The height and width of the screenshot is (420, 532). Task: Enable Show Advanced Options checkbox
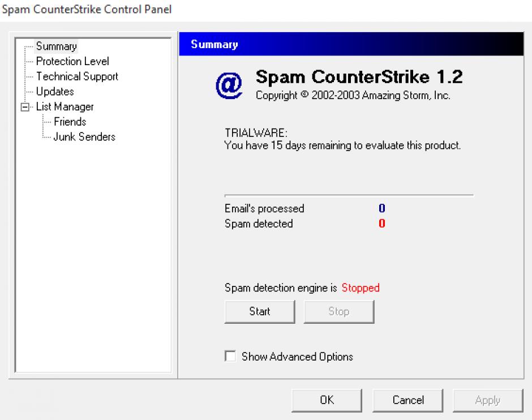coord(230,356)
